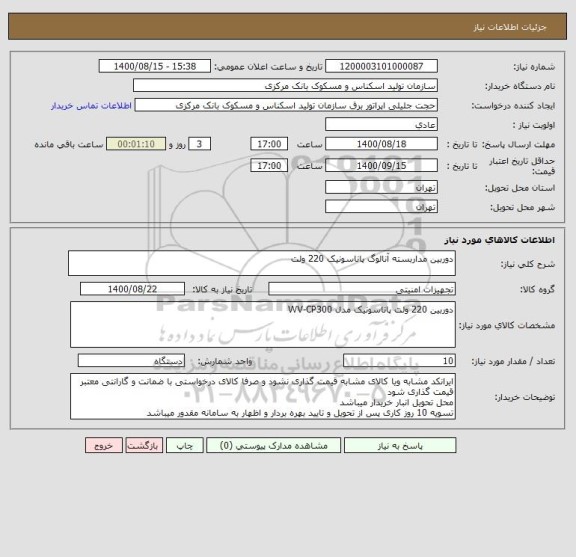Click the تاریخ و ساعت اعلان عمومی label
576x557 pixels.
[x=268, y=67]
